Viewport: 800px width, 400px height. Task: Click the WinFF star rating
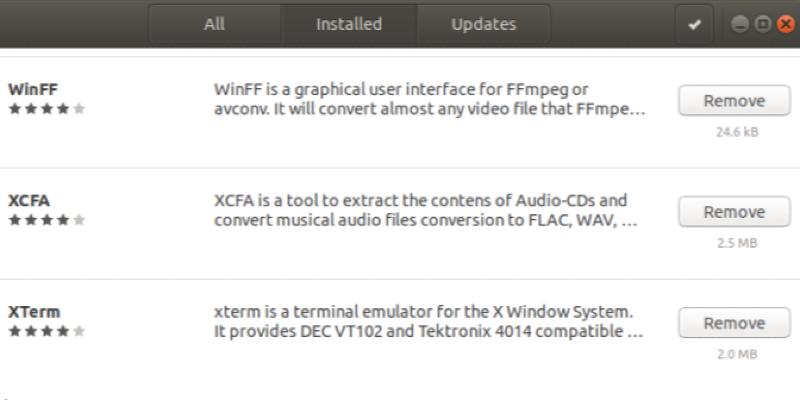46,108
